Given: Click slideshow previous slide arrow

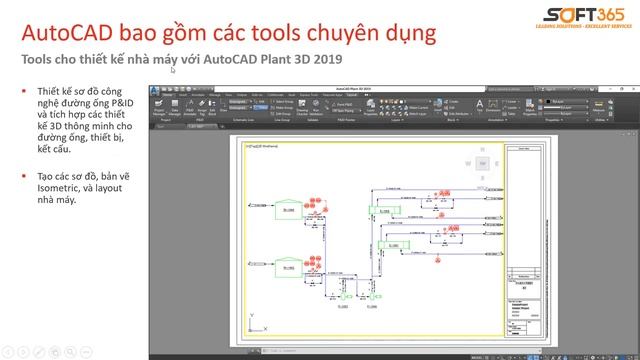Looking at the screenshot, I should coord(8,352).
